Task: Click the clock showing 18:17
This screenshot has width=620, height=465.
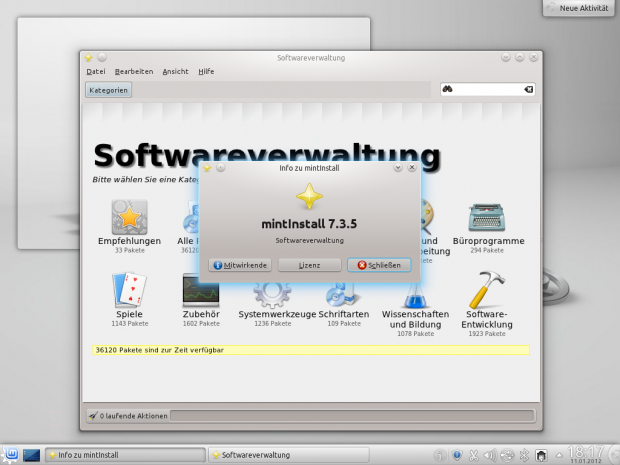Action: 586,453
